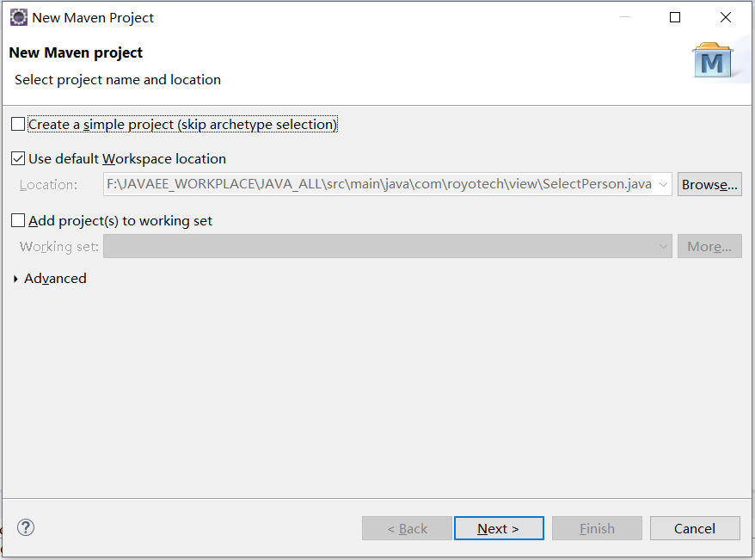Click the Finish button
Screen dimensions: 755x560
(x=597, y=529)
